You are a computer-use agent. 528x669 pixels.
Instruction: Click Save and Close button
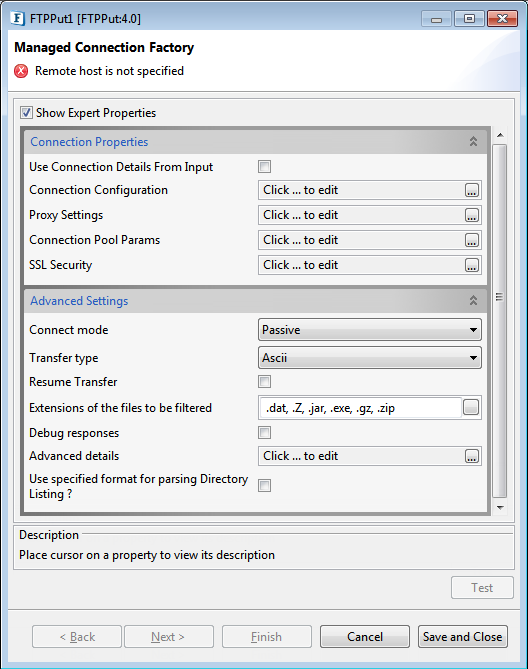click(x=463, y=637)
